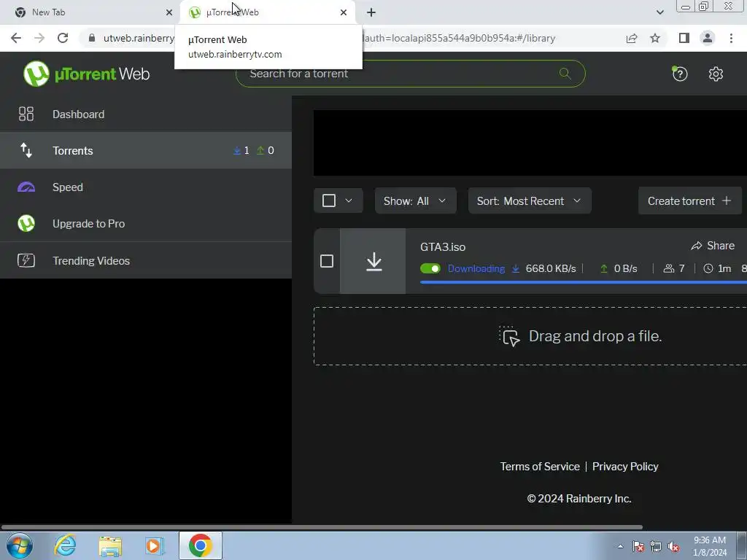Open the Terms of Service link

540,467
